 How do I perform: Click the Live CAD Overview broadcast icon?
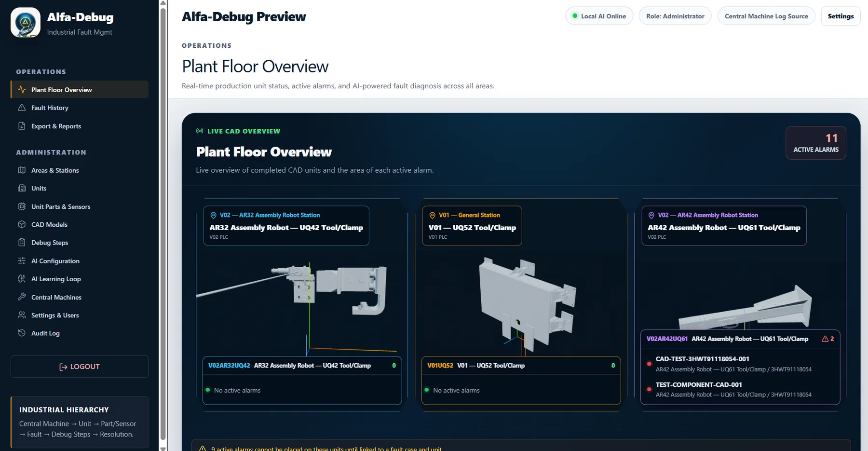point(200,131)
